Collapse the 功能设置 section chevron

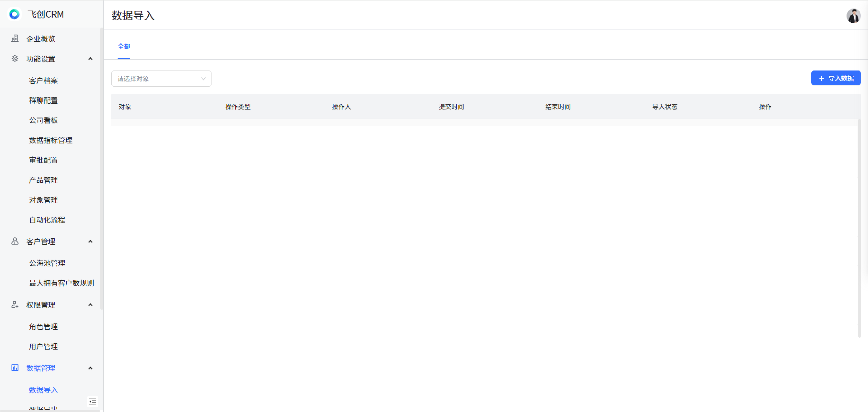[90, 59]
